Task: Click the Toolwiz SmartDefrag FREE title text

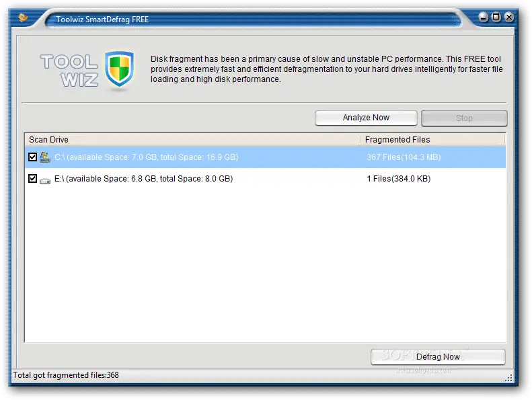Action: pos(102,19)
